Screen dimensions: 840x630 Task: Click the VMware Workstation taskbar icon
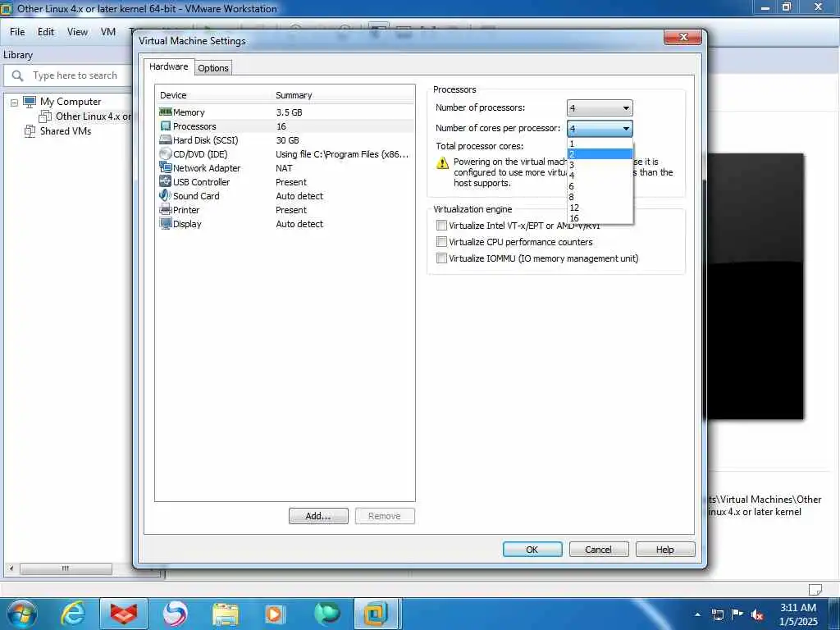377,614
